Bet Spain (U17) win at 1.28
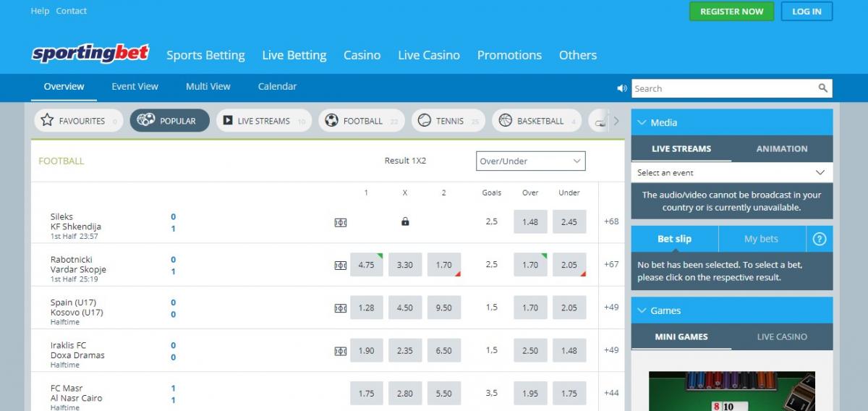This screenshot has width=868, height=411. coord(367,308)
